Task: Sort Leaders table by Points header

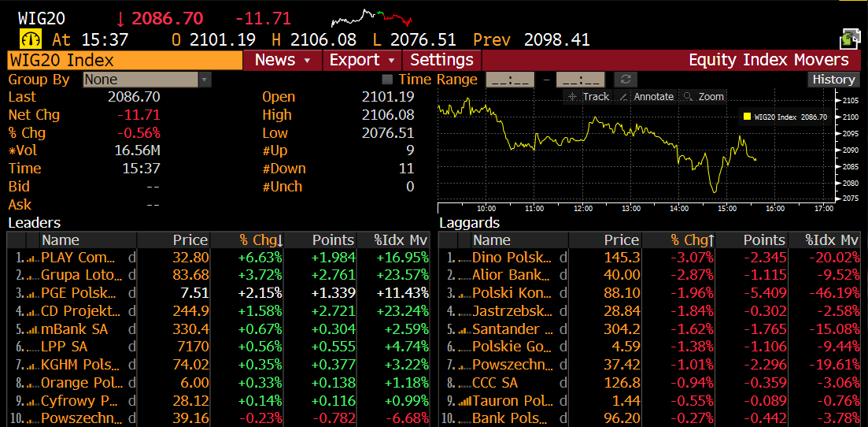Action: [320, 240]
